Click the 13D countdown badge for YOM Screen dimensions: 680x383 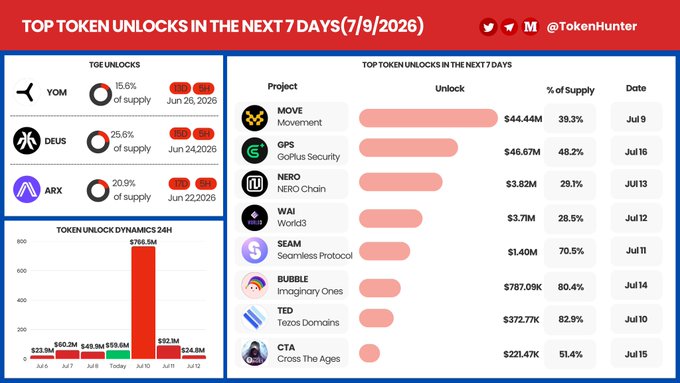pyautogui.click(x=180, y=88)
